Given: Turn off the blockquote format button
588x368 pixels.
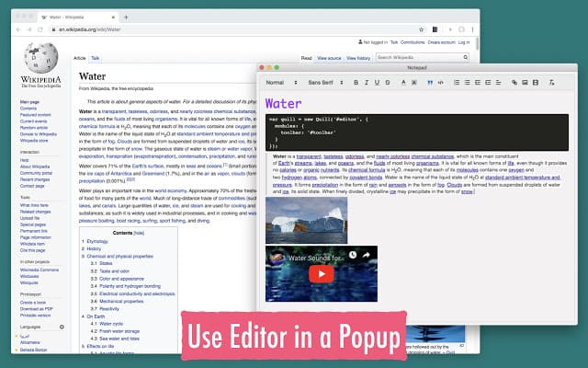Looking at the screenshot, I should (430, 83).
